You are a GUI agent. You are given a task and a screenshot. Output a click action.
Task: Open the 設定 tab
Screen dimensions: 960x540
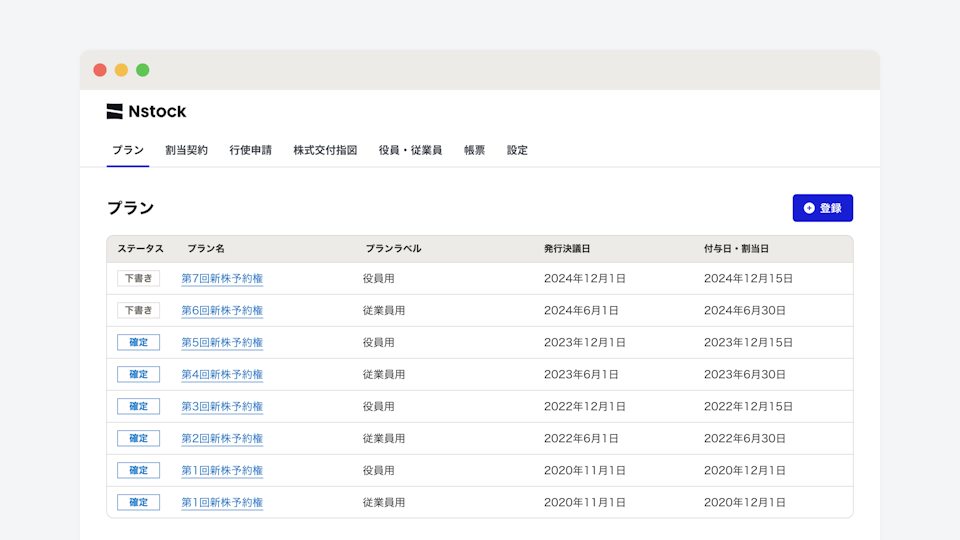point(517,150)
